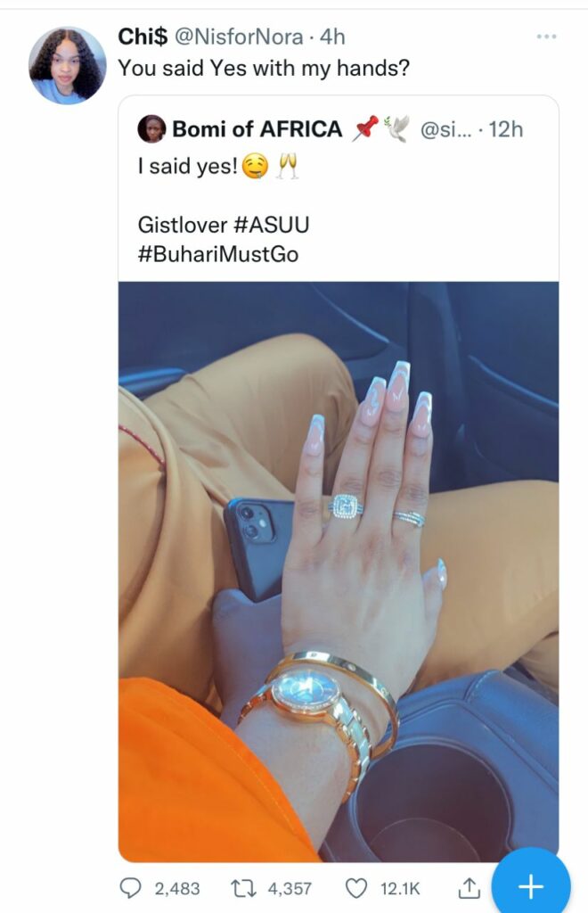
Task: Click the #BuhariMustGo hashtag
Action: [218, 254]
